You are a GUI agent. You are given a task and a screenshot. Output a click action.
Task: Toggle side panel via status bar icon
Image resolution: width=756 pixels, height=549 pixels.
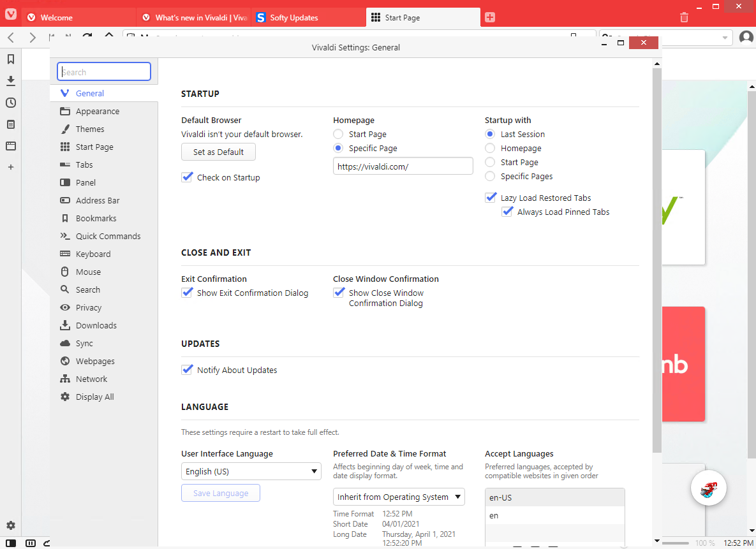11,543
